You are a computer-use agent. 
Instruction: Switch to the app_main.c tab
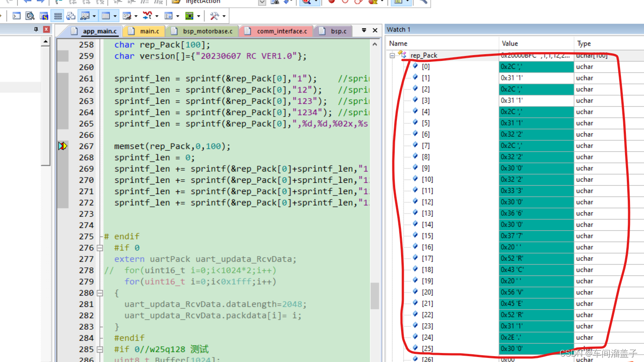point(94,31)
